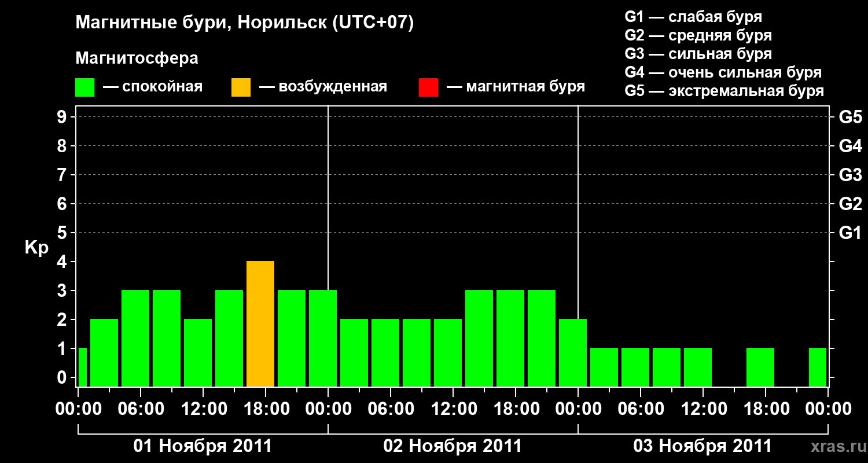Click the 'G5' label on the right scale
Screen dimensions: 868x463
tap(851, 117)
